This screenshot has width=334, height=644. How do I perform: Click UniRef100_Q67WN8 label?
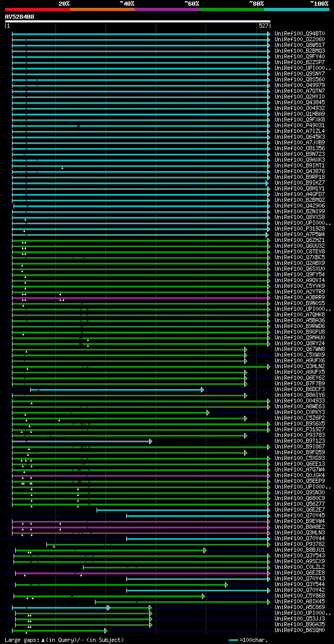(300, 349)
